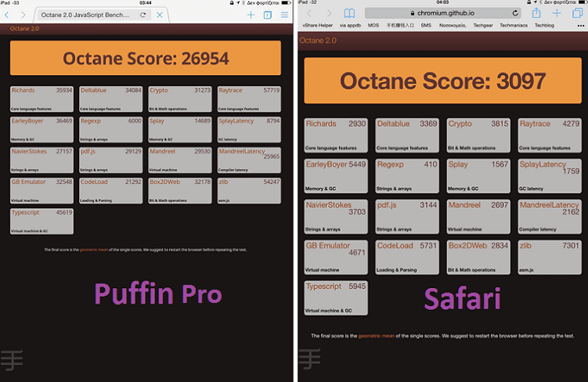
Task: Tap the Puffin forward arrow
Action: pos(23,15)
